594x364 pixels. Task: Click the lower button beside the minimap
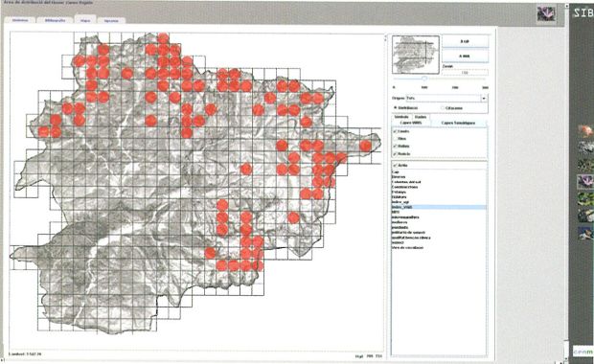click(x=466, y=57)
